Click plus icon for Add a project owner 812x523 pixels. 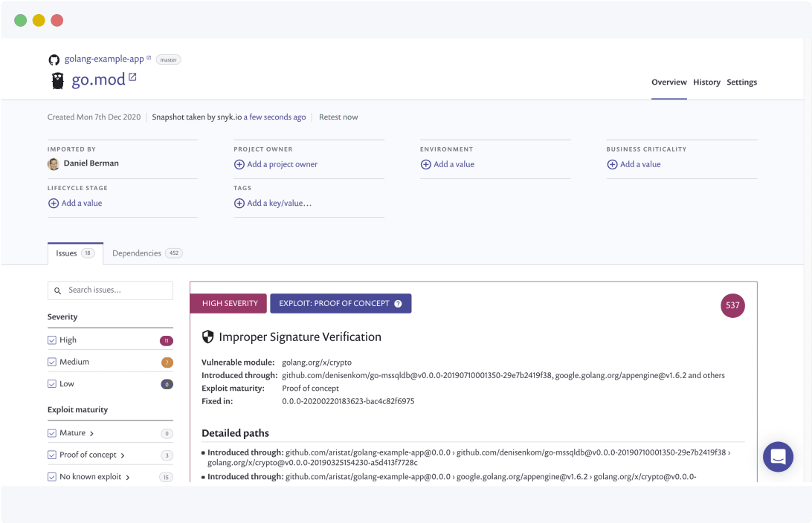point(239,164)
